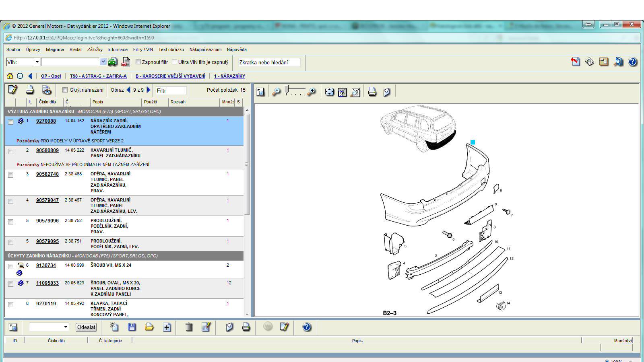Open part number 90582748 link

click(x=47, y=174)
